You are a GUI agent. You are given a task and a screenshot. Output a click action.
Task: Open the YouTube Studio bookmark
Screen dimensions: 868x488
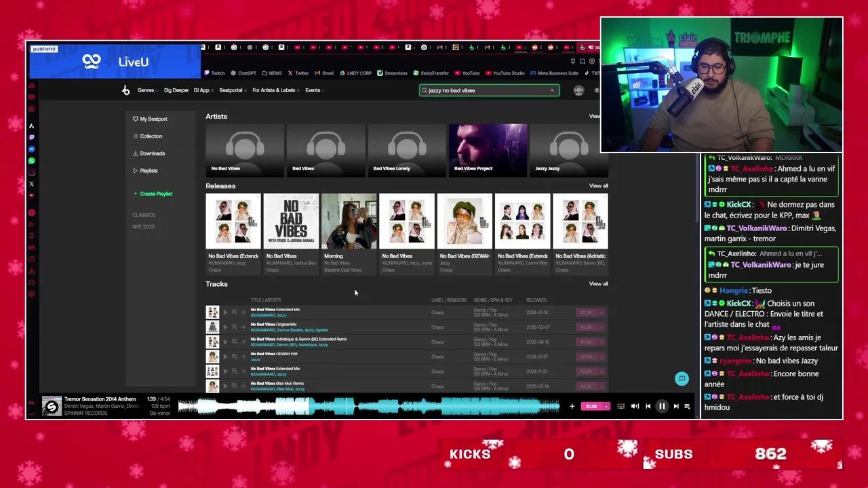[505, 73]
